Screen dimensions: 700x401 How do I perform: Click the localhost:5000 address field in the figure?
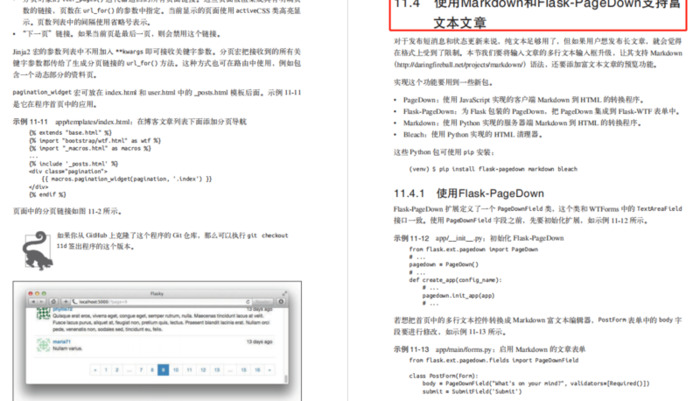pos(161,302)
